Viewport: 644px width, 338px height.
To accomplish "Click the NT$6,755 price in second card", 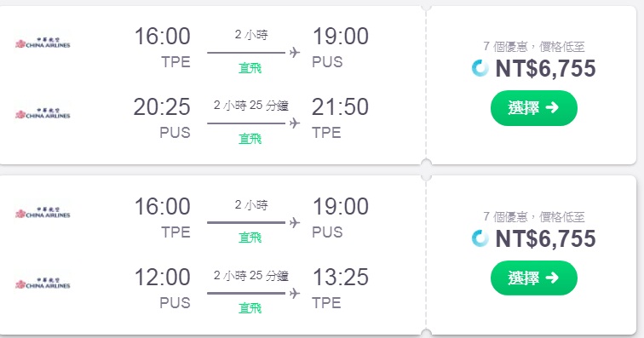I will coord(545,238).
